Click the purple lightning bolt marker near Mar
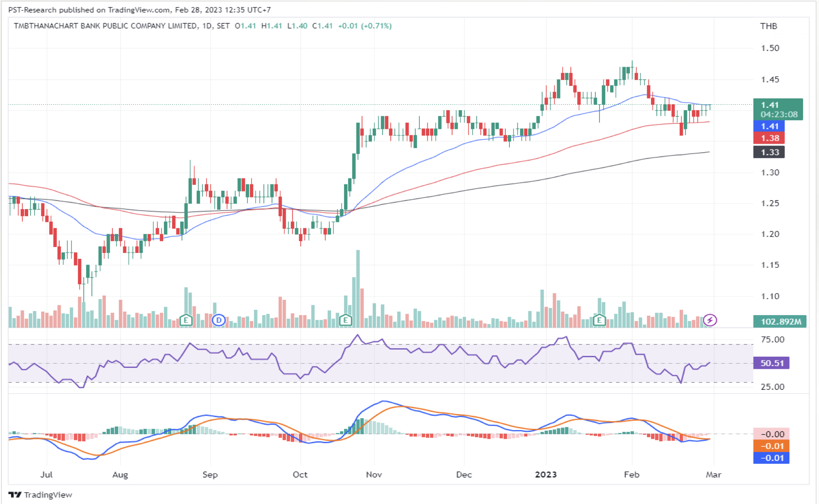The width and height of the screenshot is (819, 504). click(x=710, y=320)
